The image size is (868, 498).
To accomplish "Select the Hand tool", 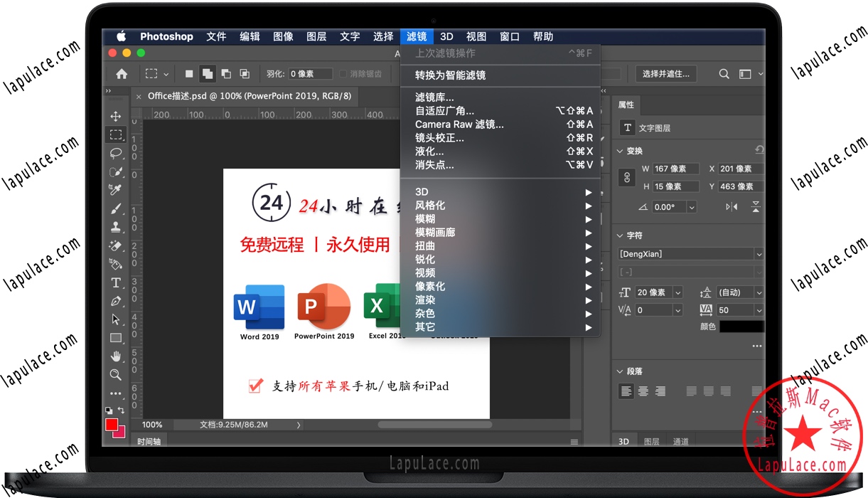I will pos(116,356).
